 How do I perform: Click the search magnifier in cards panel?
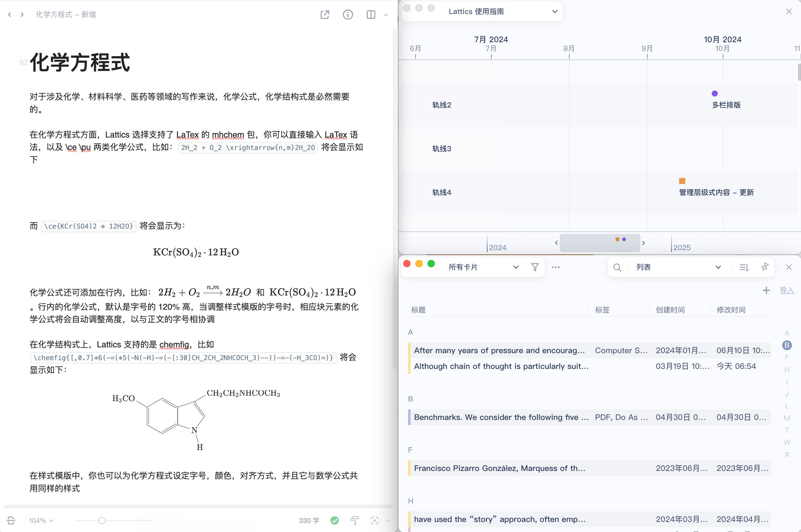[x=618, y=267]
